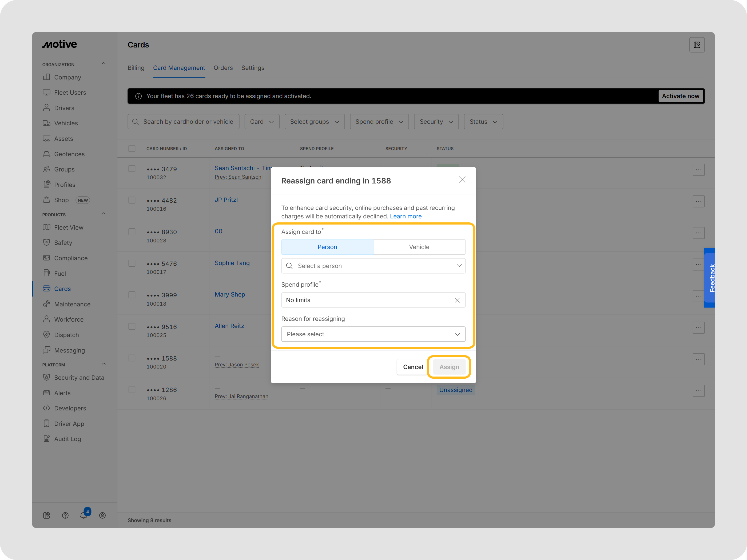The width and height of the screenshot is (747, 560).
Task: Open the Fuel section
Action: 59,273
